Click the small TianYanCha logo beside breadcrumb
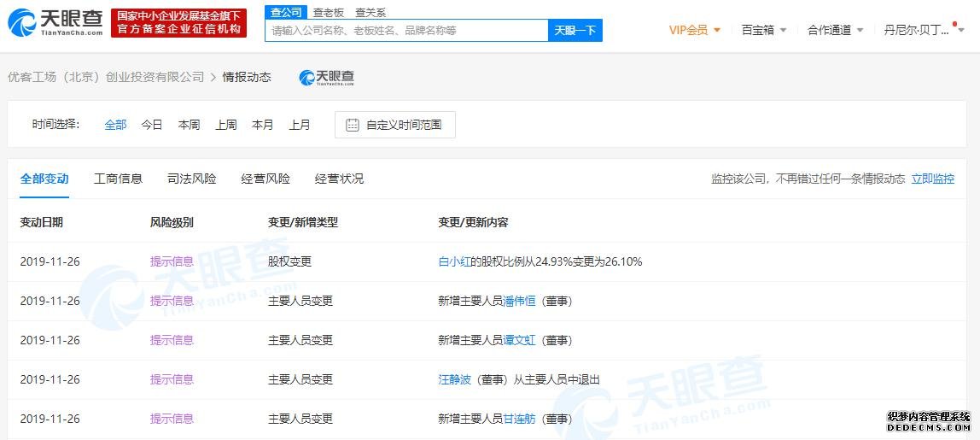The height and width of the screenshot is (440, 980). pos(327,77)
